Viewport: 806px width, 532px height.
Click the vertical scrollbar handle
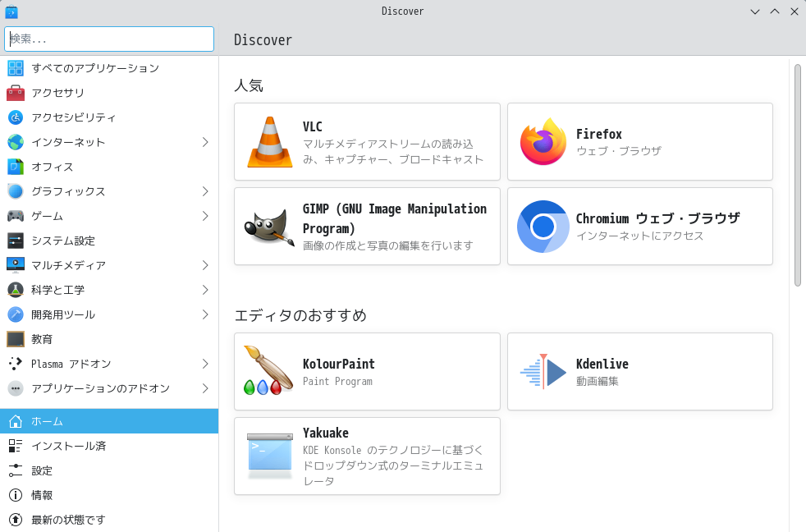pos(797,175)
